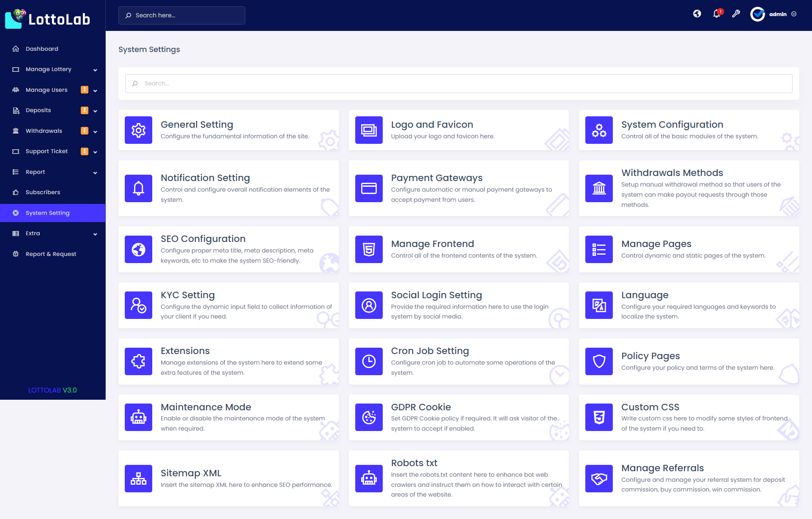Screen dimensions: 812x519
Task: Select the KYC Setting user icon
Action: pyautogui.click(x=138, y=305)
